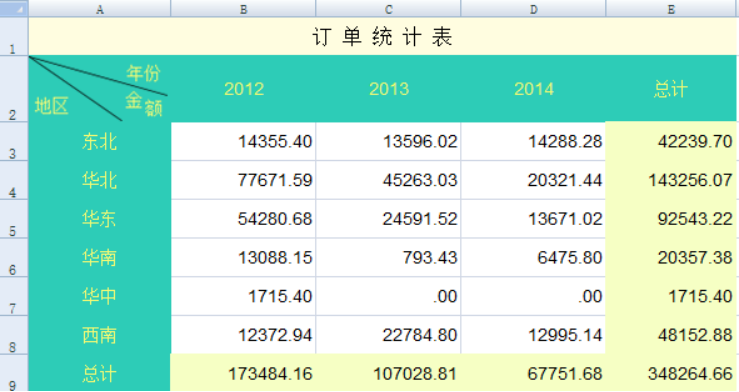Click cell with value 6475.80
The width and height of the screenshot is (739, 392).
[533, 257]
